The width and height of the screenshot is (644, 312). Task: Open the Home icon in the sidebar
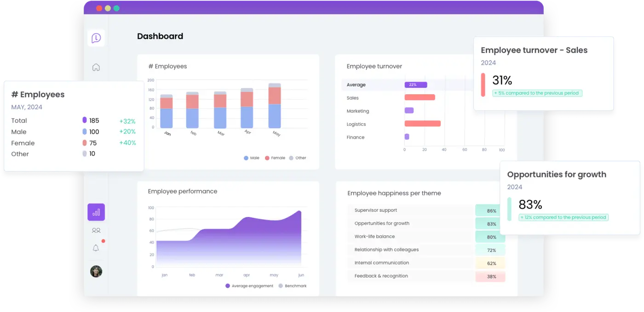(96, 67)
